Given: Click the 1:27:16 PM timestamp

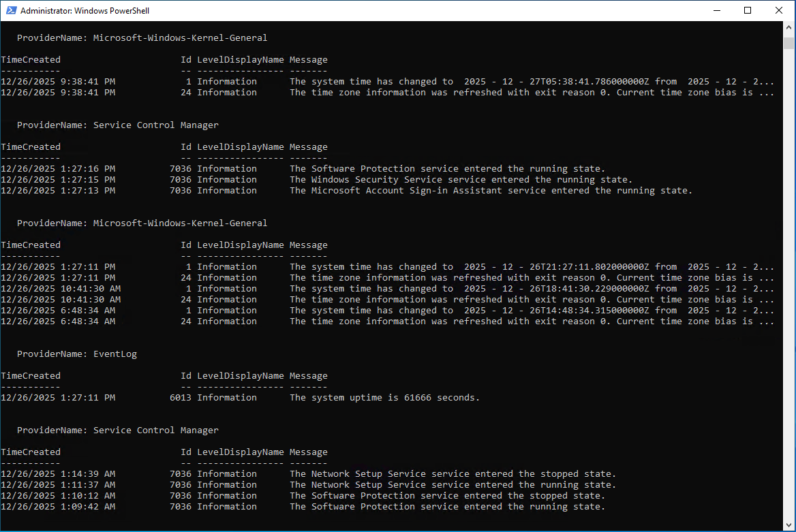Looking at the screenshot, I should (x=58, y=169).
